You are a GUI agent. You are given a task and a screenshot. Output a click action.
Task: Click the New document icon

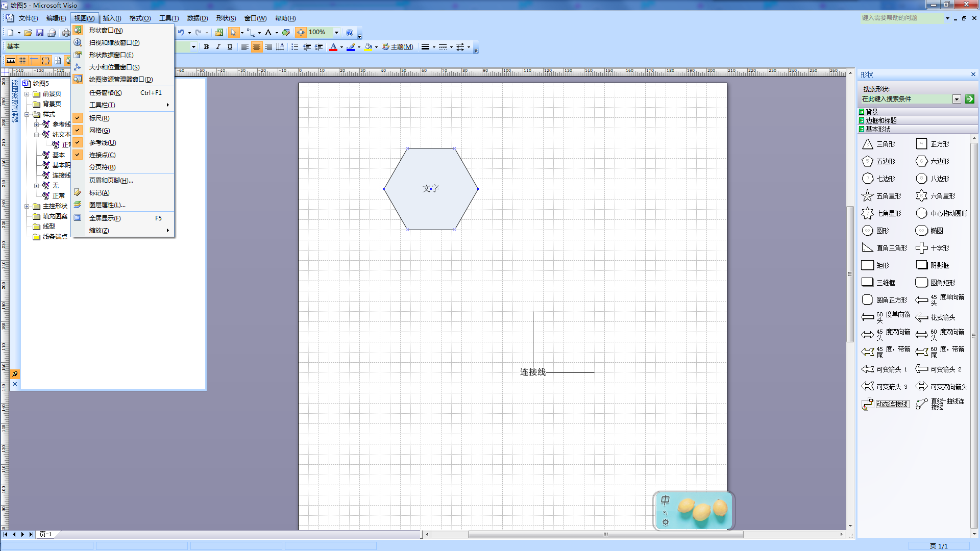10,33
